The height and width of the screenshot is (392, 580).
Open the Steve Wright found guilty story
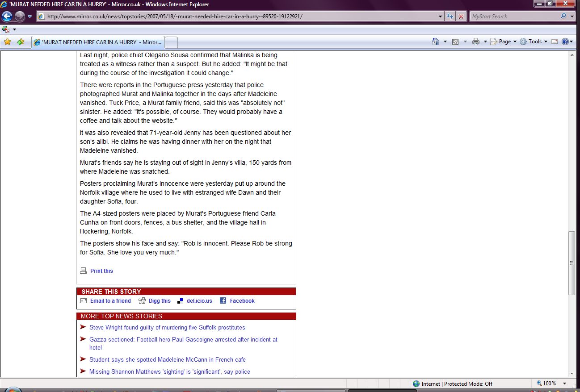coord(167,328)
